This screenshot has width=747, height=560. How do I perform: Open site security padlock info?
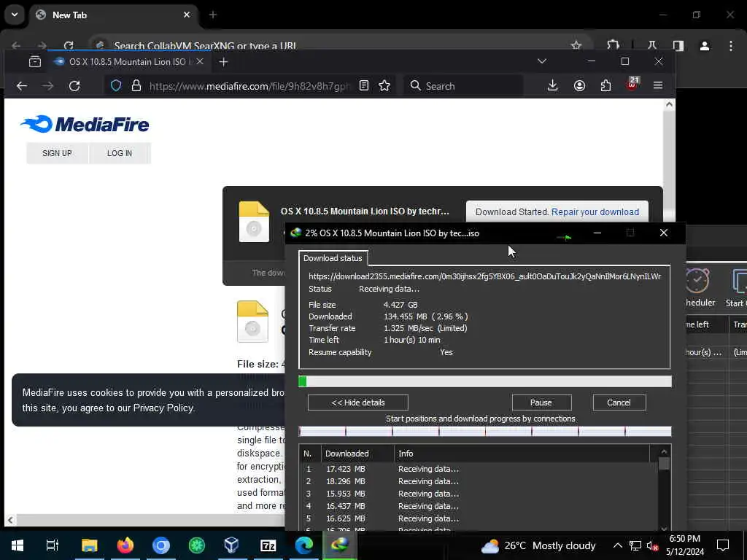click(136, 86)
